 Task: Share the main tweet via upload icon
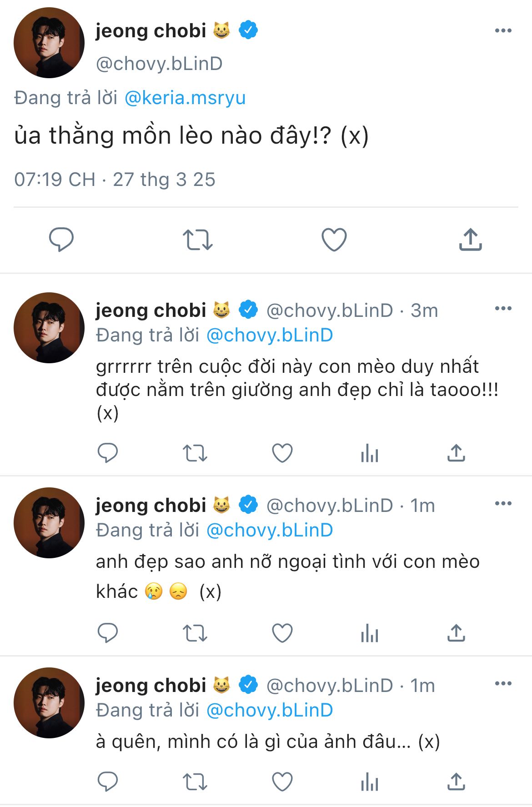(x=470, y=240)
